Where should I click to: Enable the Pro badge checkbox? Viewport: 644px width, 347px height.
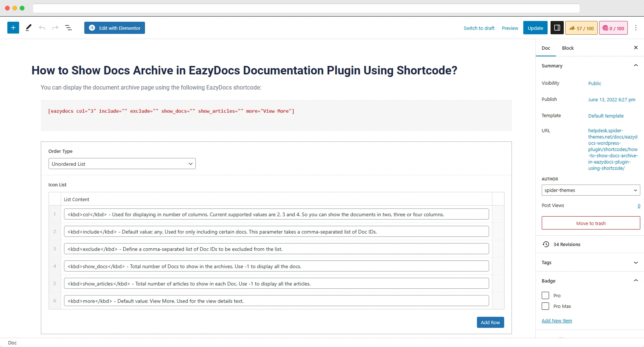pyautogui.click(x=545, y=295)
